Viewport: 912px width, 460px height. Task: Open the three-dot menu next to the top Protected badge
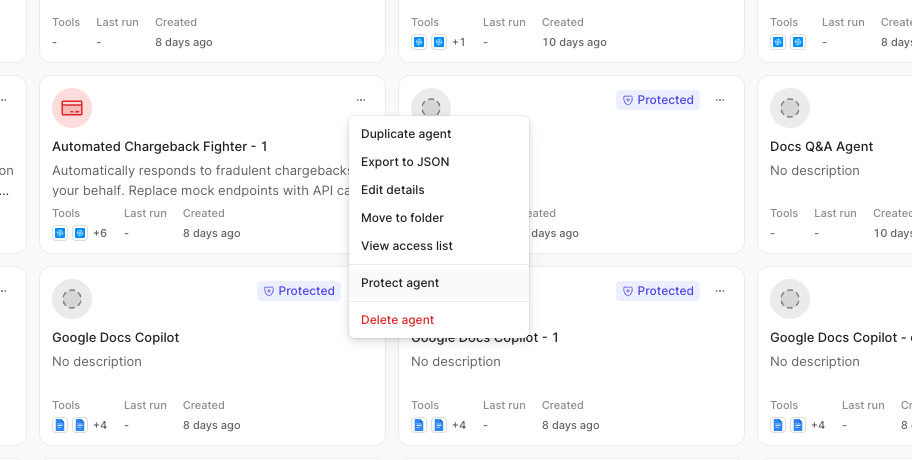(x=720, y=100)
